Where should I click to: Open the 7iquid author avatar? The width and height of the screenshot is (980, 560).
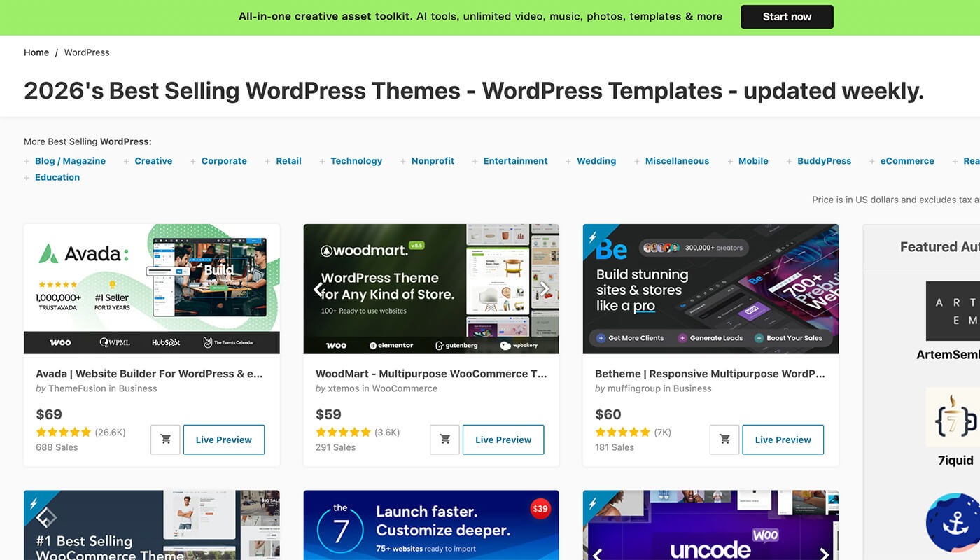953,417
